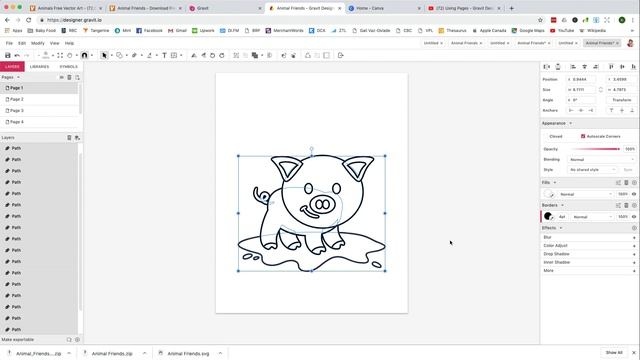Switch to Home - Canva browser tab
Viewport: 640px width, 360px height.
(x=385, y=8)
